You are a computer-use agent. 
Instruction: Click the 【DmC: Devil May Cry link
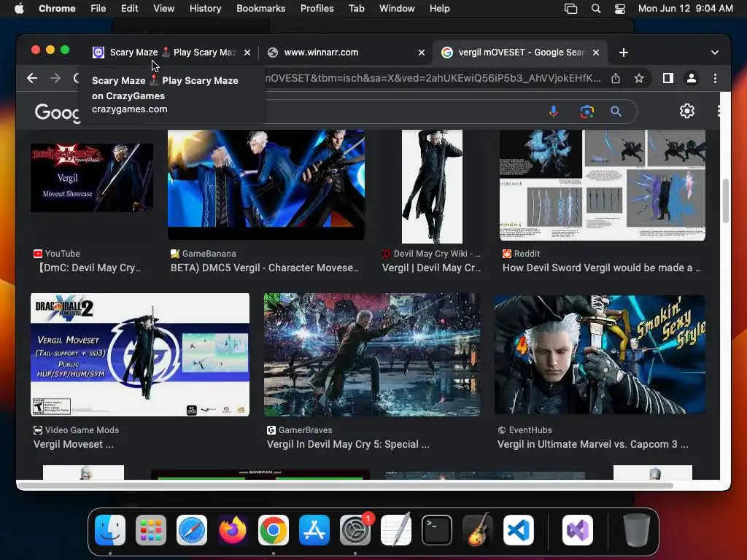click(x=89, y=268)
